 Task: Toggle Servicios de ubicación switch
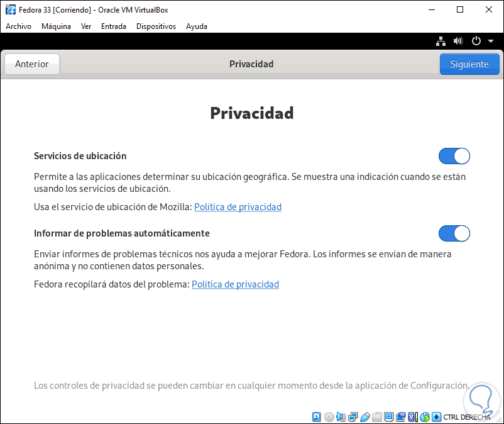point(454,156)
